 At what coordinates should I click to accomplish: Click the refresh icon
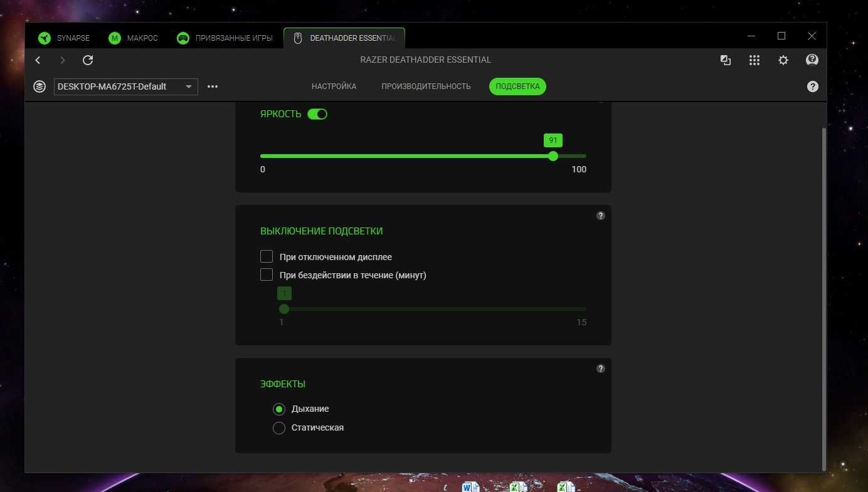click(88, 60)
